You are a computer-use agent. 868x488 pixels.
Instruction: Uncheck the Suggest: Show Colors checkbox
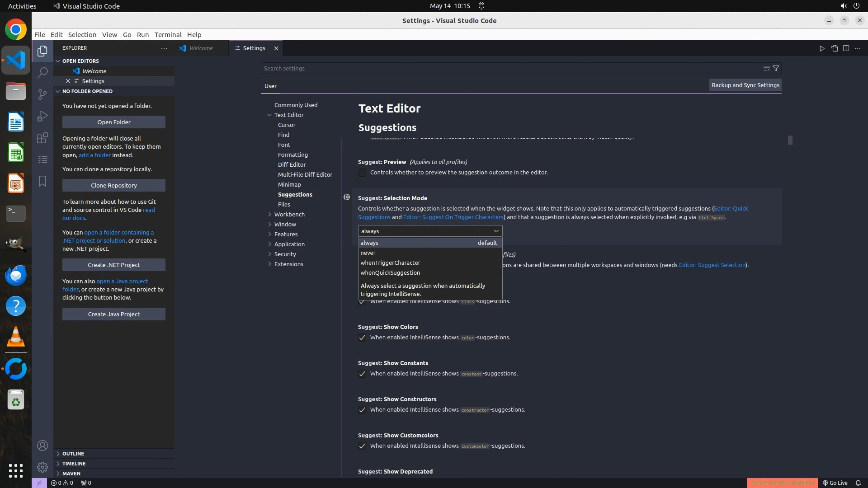click(362, 338)
